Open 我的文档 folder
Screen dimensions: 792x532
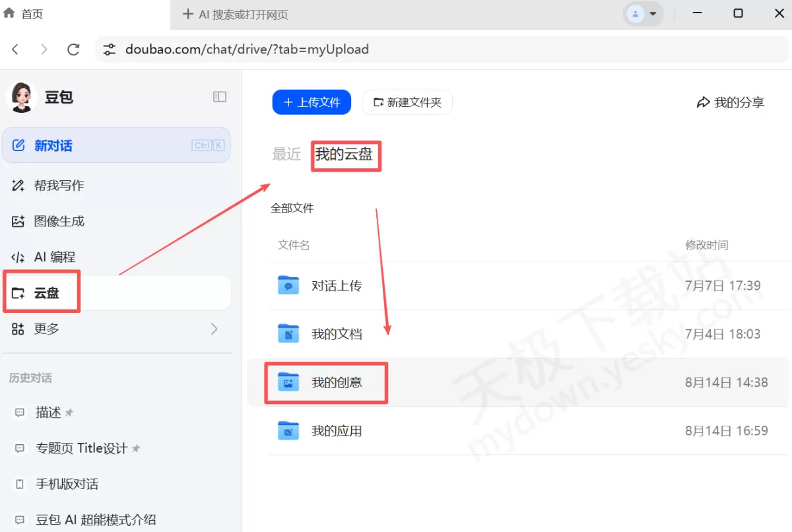tap(529, 334)
